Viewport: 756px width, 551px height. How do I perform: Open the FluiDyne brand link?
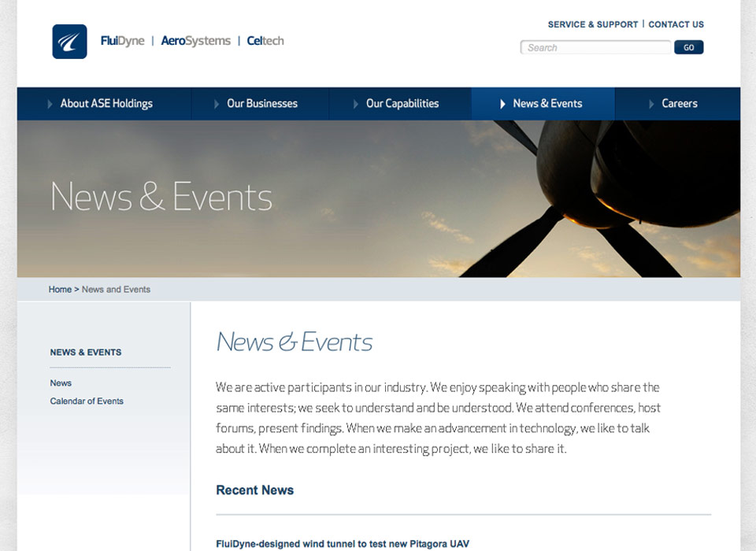coord(123,41)
